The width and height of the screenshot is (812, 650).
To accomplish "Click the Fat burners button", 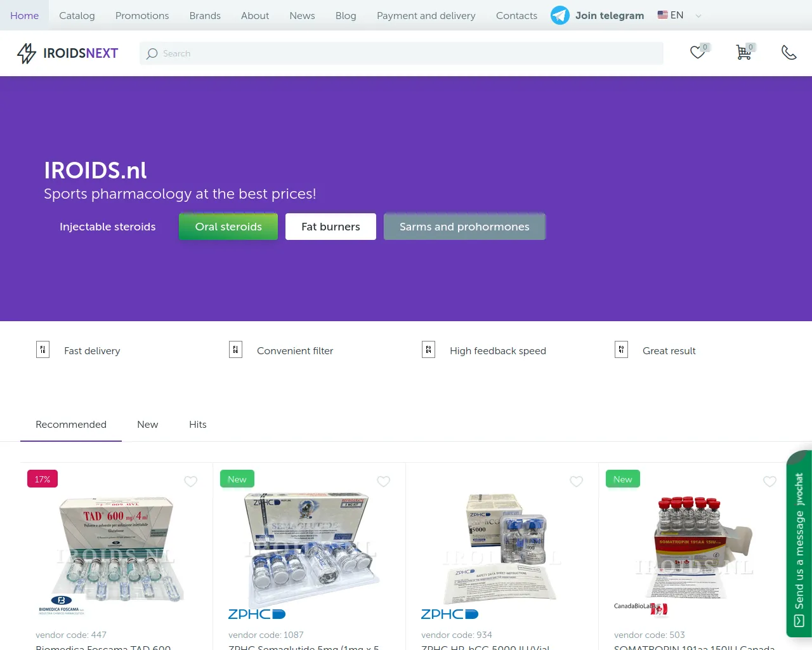I will point(331,227).
